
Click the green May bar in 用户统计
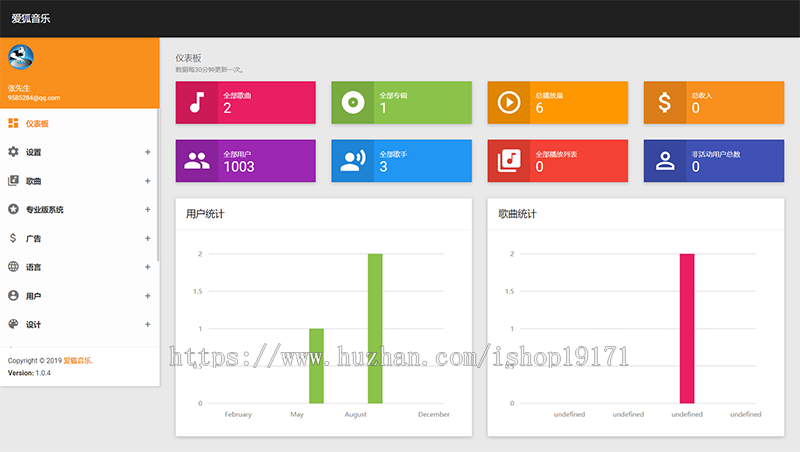click(316, 366)
